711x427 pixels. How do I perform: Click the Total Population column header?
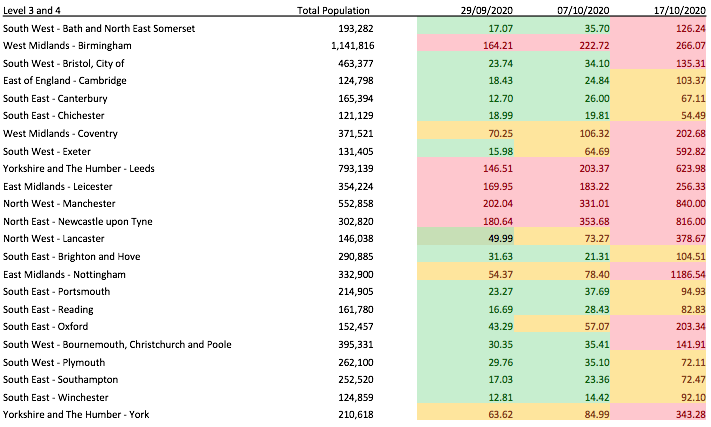(x=333, y=10)
